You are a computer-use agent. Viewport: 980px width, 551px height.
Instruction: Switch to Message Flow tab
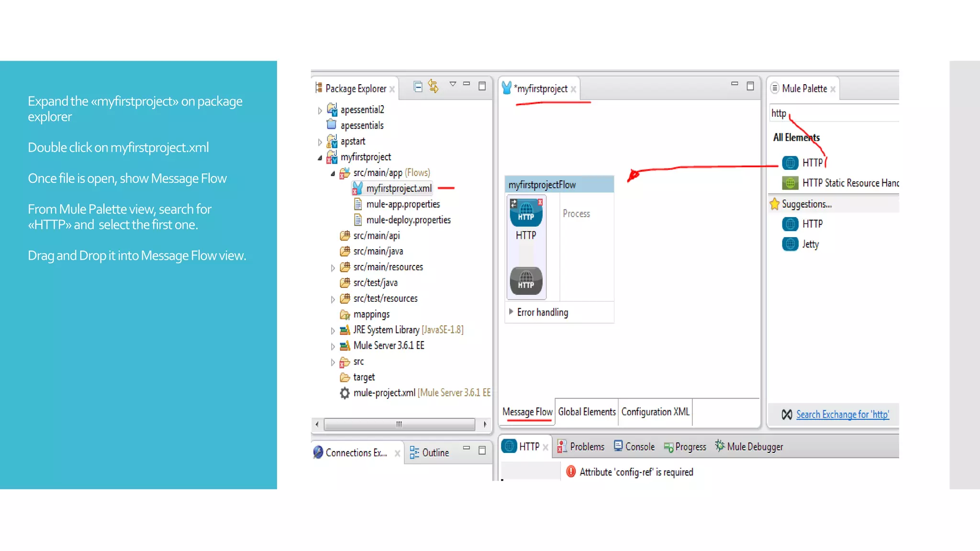pos(527,412)
